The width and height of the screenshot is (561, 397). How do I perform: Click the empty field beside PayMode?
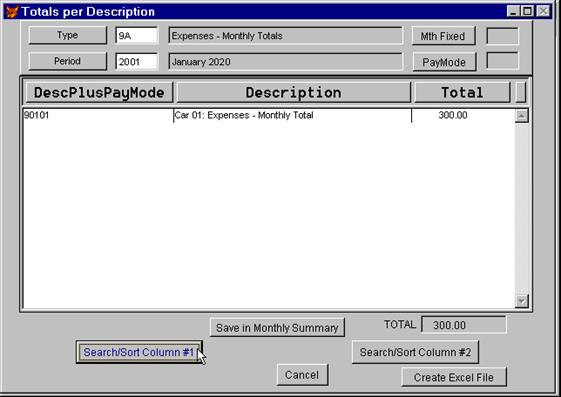pyautogui.click(x=502, y=61)
